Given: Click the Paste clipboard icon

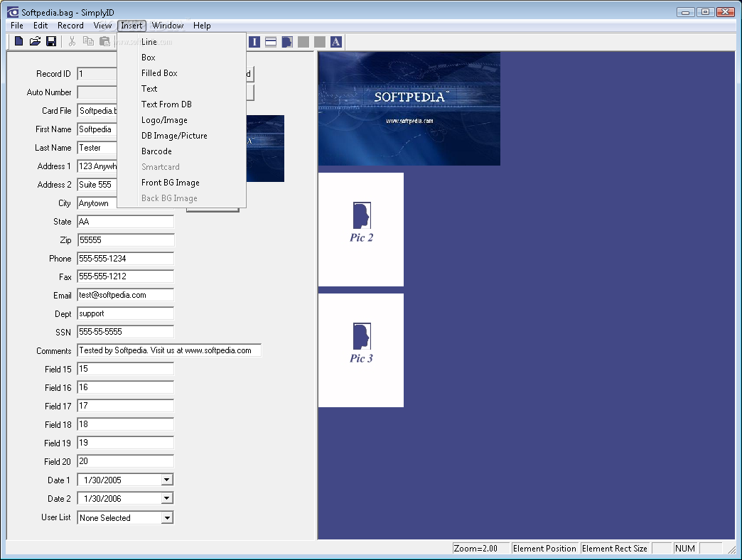Looking at the screenshot, I should [x=104, y=42].
